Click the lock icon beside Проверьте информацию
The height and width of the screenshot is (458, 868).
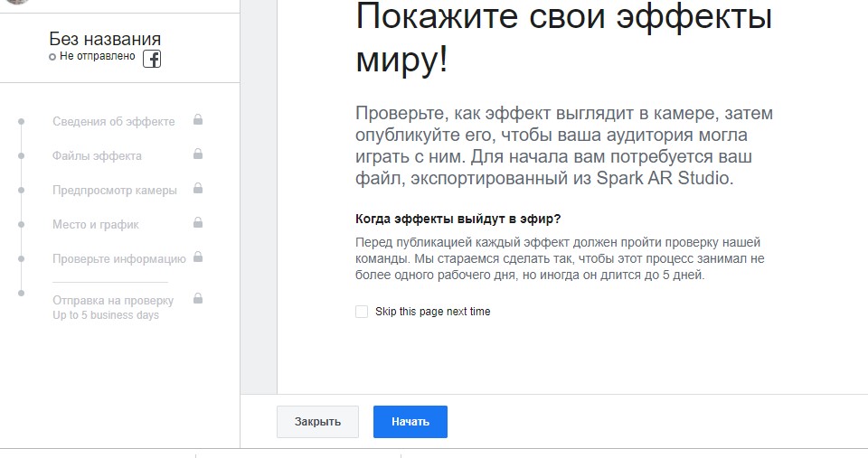(x=197, y=257)
